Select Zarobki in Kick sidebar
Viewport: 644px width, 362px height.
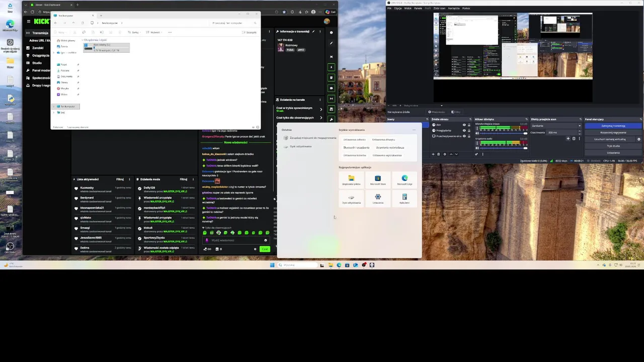[38, 48]
